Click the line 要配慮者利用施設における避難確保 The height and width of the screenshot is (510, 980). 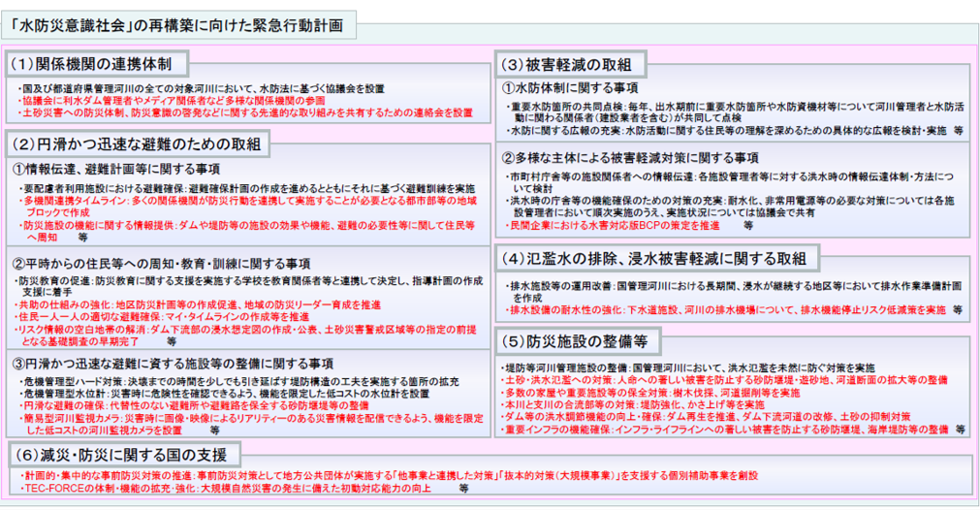tap(246, 189)
